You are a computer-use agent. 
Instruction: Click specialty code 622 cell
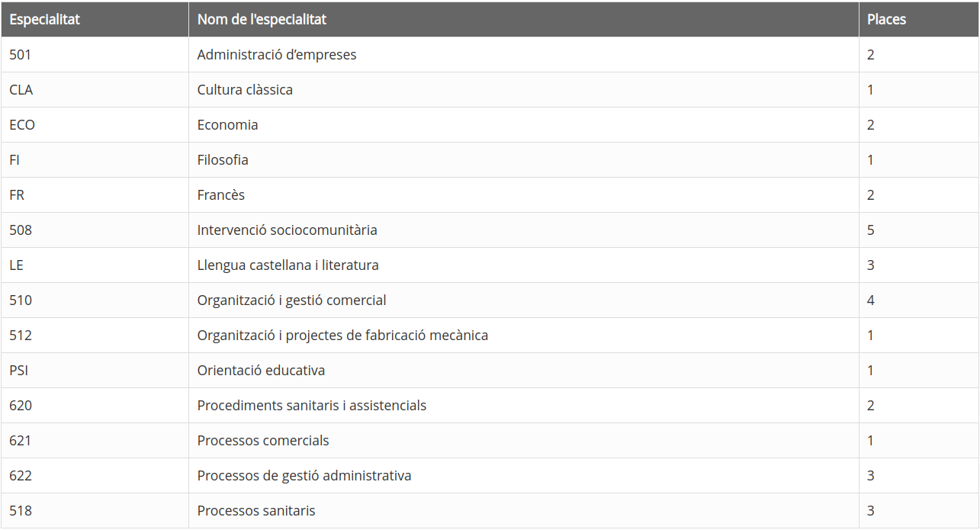95,476
